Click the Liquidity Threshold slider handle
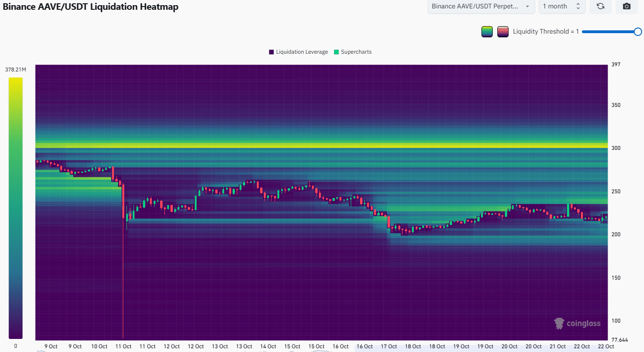Viewport: 644px width, 352px height. (638, 32)
